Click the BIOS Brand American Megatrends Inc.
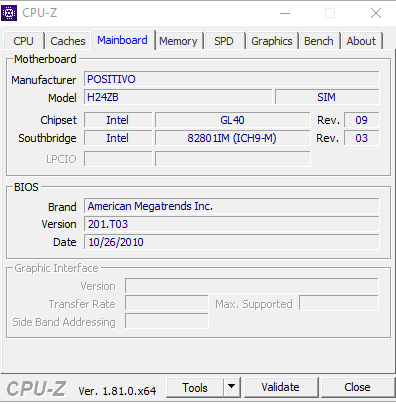396x404 pixels. (232, 206)
